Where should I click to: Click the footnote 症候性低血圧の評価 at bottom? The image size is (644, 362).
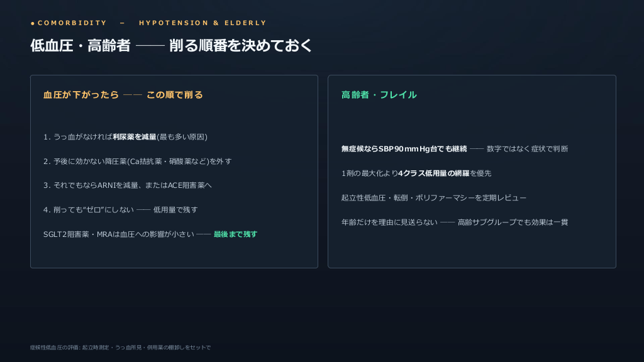click(120, 347)
